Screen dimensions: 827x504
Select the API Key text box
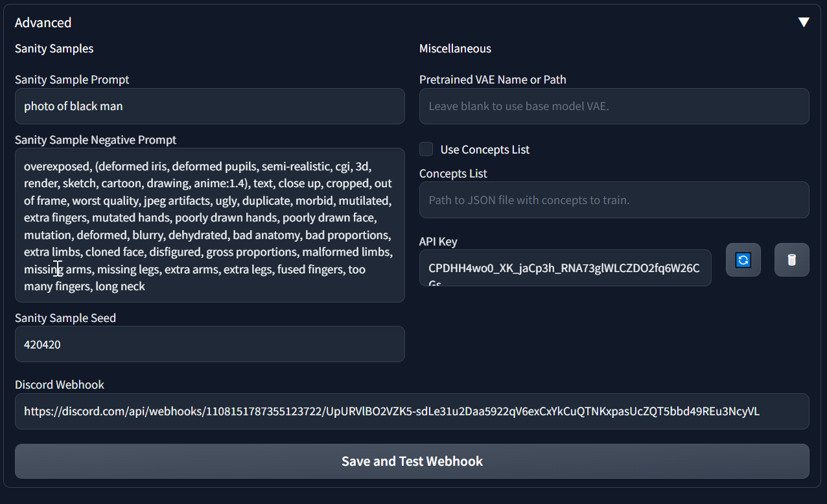click(565, 267)
